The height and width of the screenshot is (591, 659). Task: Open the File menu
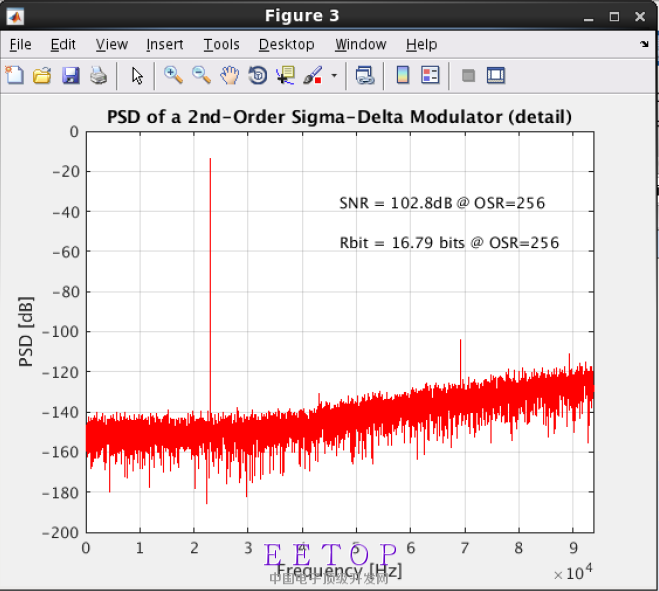[21, 44]
